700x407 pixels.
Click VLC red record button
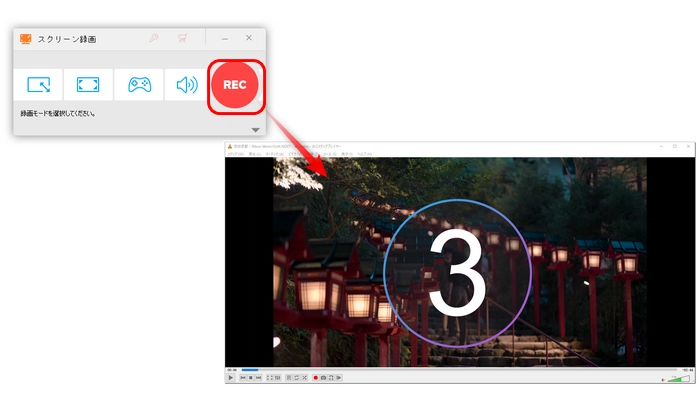(x=316, y=378)
